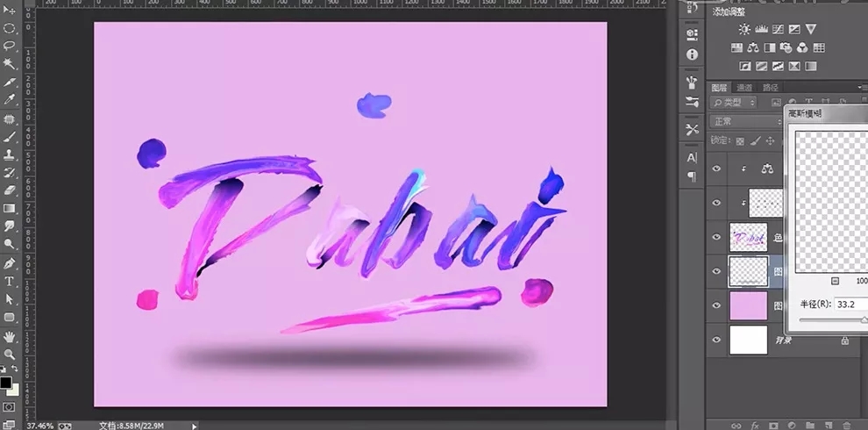Add a Vibrance adjustment

(811, 29)
